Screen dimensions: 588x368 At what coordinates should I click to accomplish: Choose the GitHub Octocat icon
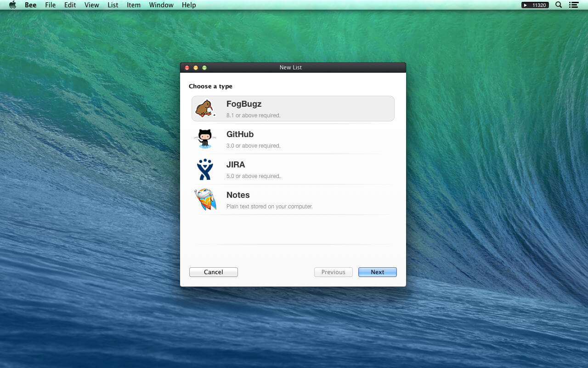(205, 138)
